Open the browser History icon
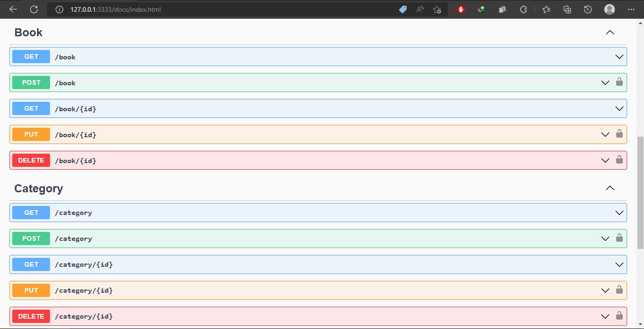This screenshot has width=644, height=329. 587,9
